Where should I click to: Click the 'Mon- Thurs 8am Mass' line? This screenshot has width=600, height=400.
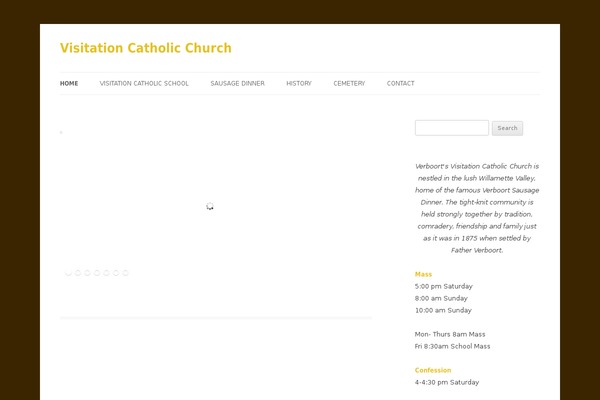pyautogui.click(x=450, y=334)
